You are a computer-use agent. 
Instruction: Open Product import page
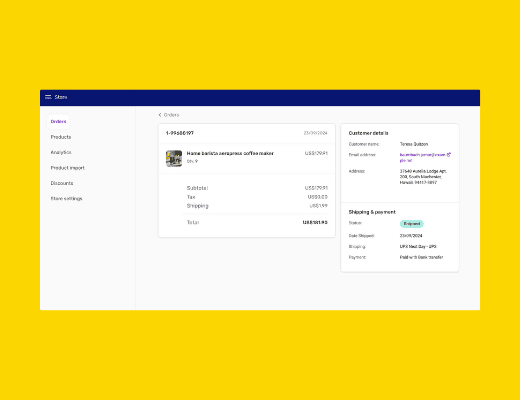pos(68,168)
